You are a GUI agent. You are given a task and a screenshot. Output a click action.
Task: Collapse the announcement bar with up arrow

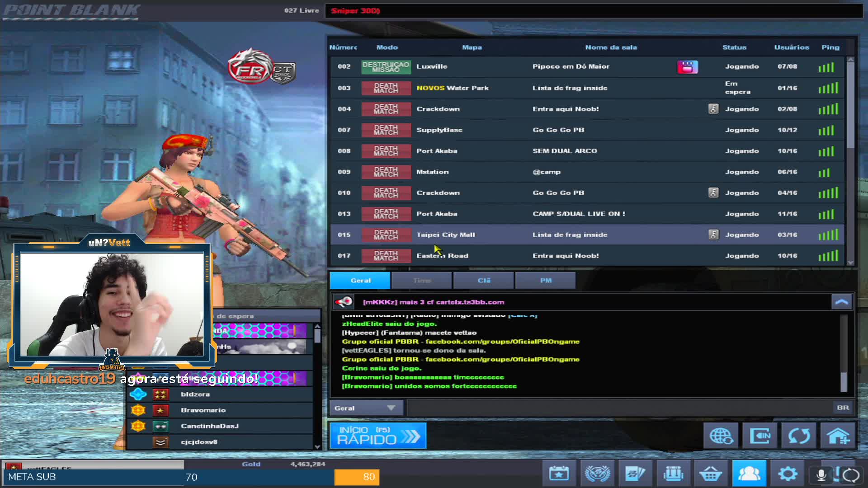pos(842,302)
